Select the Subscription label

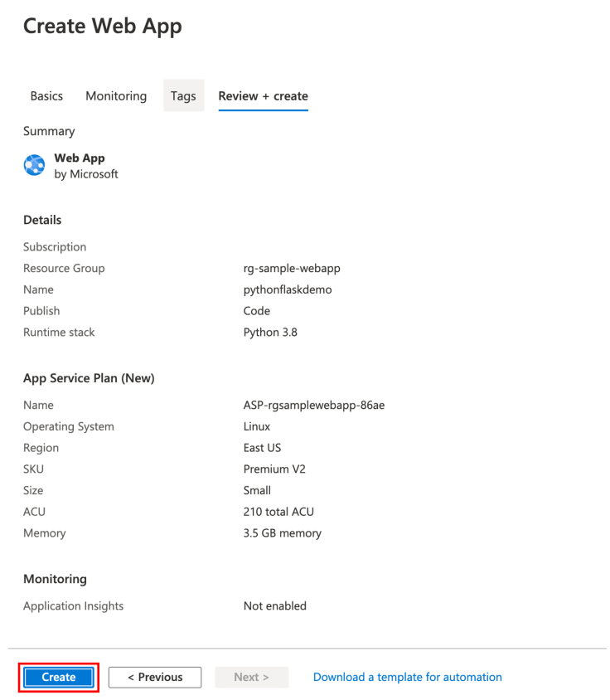(x=55, y=246)
